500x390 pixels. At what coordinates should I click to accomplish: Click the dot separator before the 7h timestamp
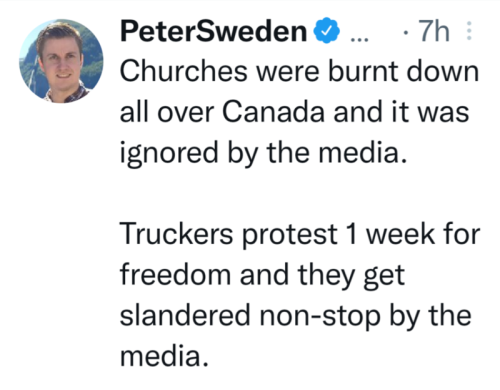click(x=405, y=33)
